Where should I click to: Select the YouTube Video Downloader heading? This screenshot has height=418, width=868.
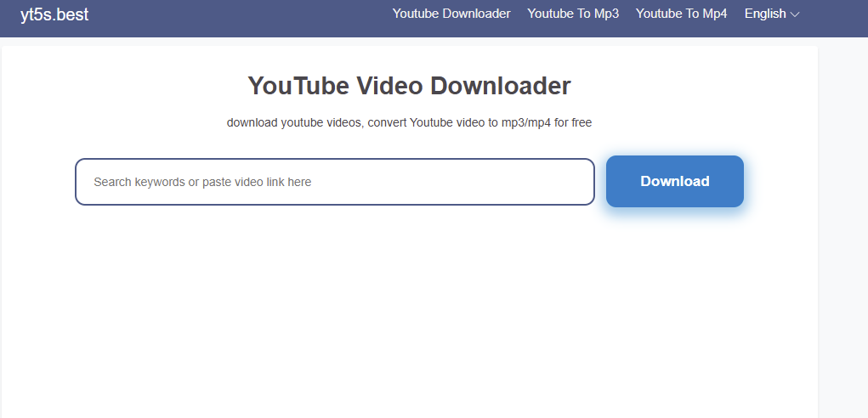click(x=409, y=86)
